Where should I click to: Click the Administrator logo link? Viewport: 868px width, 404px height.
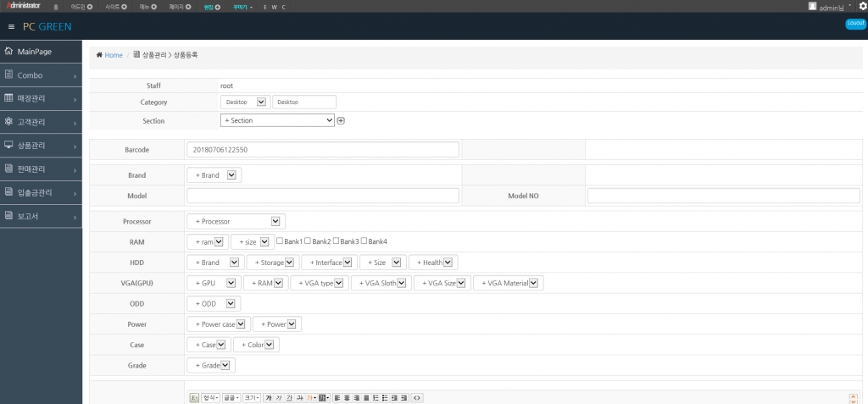24,6
